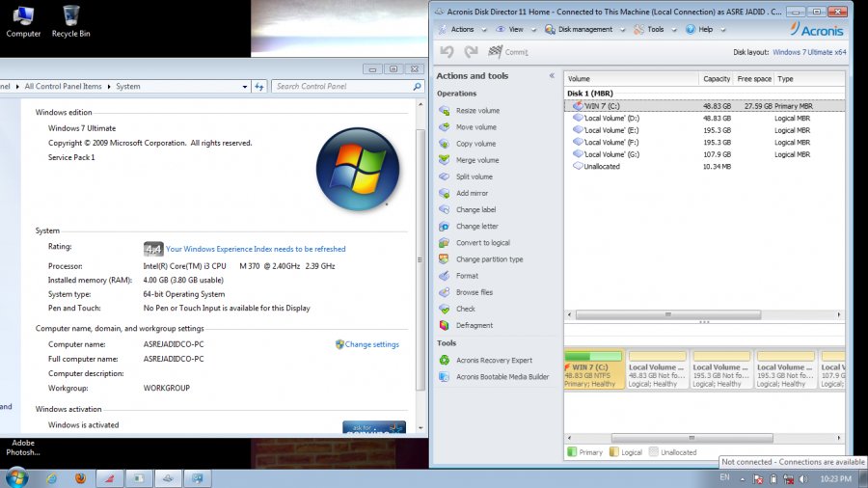Click the Add mirror operation icon

click(x=444, y=193)
